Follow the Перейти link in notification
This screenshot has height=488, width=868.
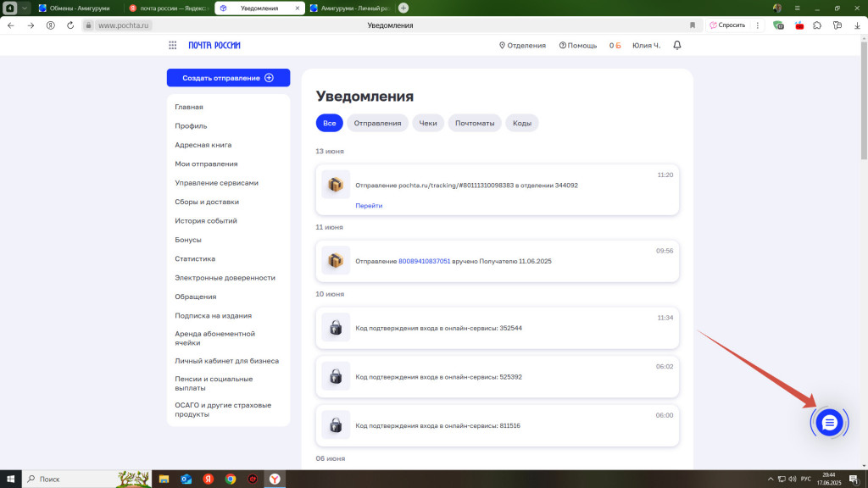(x=369, y=206)
